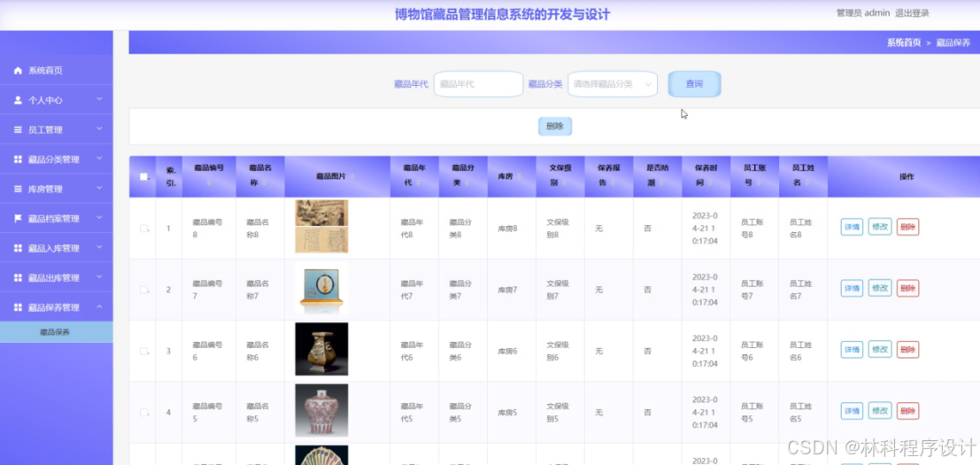Click the 查询 search button
This screenshot has height=465, width=980.
[x=694, y=84]
